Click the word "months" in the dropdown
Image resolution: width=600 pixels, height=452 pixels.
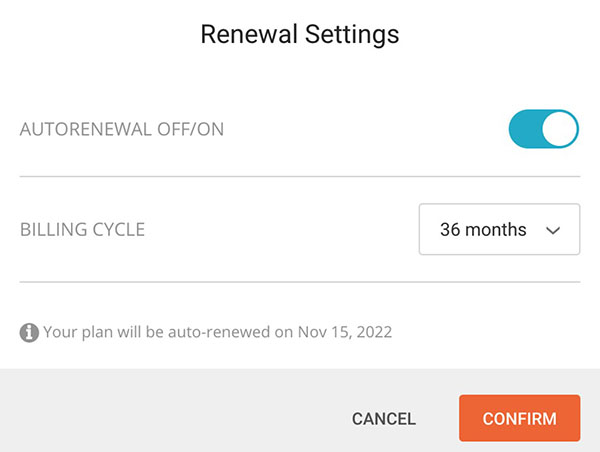coord(495,230)
